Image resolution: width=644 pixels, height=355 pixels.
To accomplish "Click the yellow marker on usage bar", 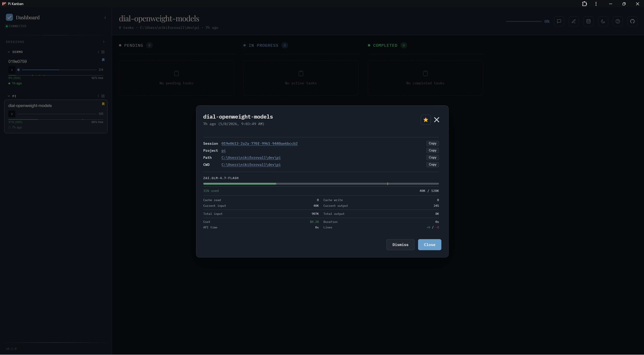I will (x=388, y=184).
